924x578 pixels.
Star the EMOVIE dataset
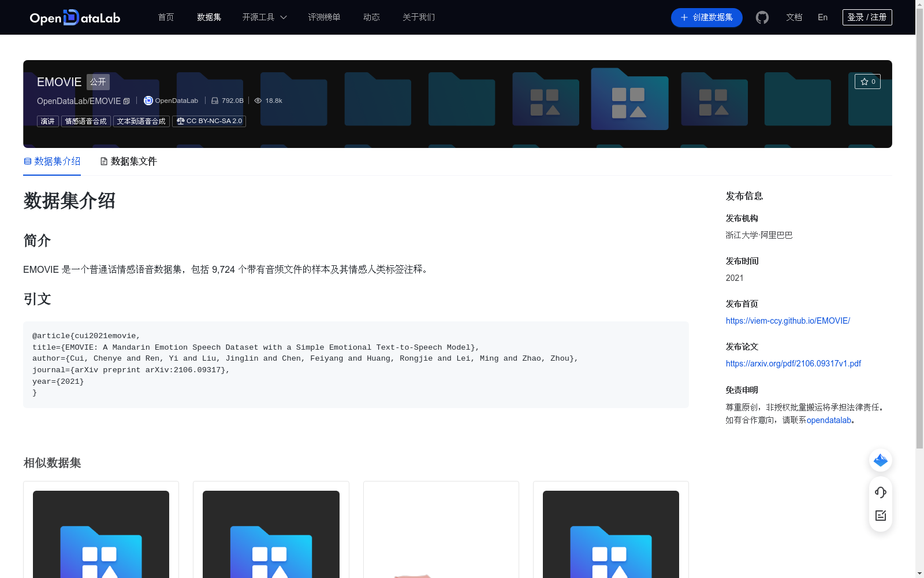(x=867, y=81)
